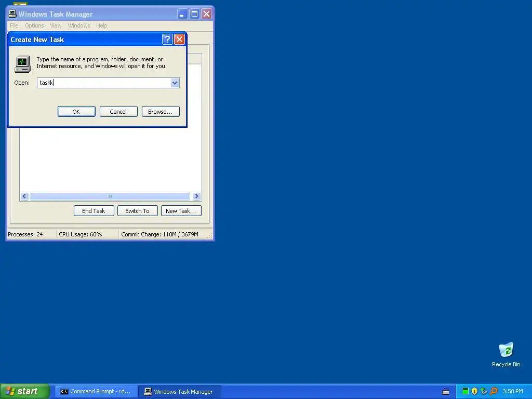Open the File menu in Task Manager
Screen dimensions: 532x399
(x=14, y=25)
